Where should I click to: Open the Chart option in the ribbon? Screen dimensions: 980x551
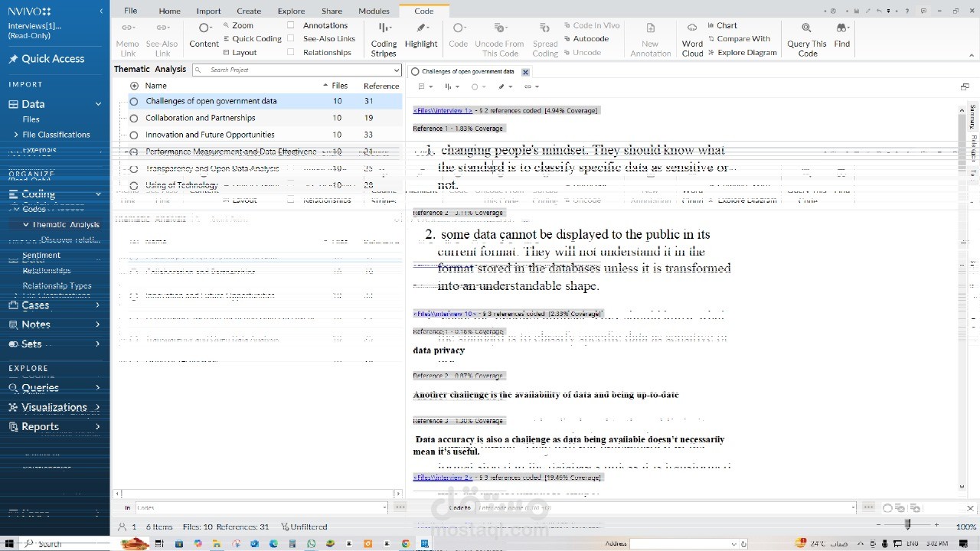tap(722, 25)
